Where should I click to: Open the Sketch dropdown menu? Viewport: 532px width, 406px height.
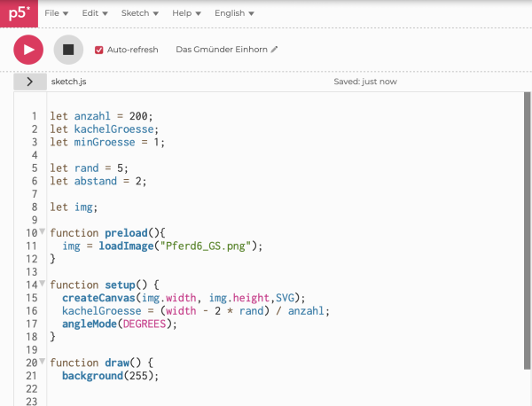(139, 14)
